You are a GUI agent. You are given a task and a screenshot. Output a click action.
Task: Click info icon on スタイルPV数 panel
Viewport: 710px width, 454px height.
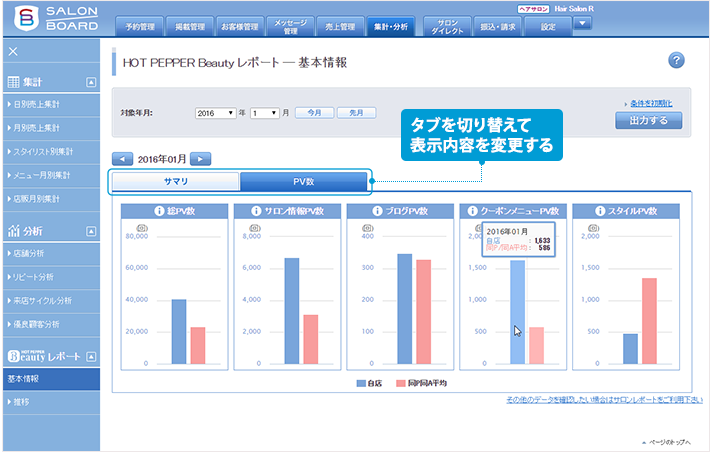click(600, 211)
